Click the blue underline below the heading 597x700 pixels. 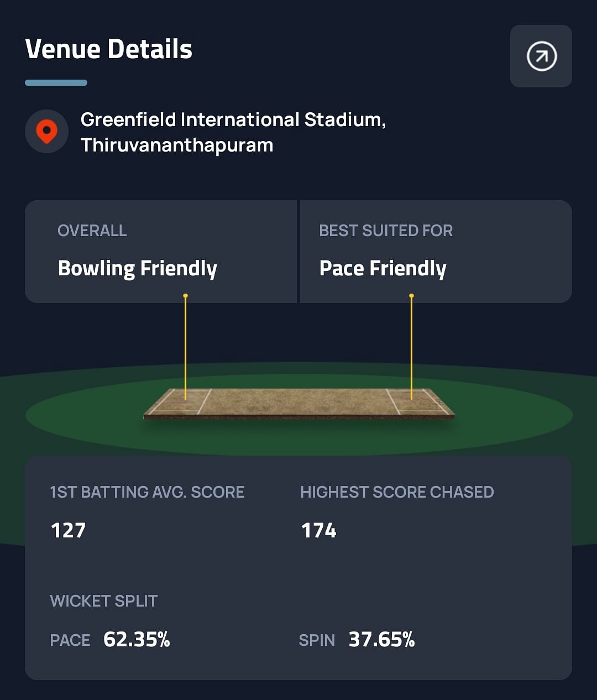(56, 83)
